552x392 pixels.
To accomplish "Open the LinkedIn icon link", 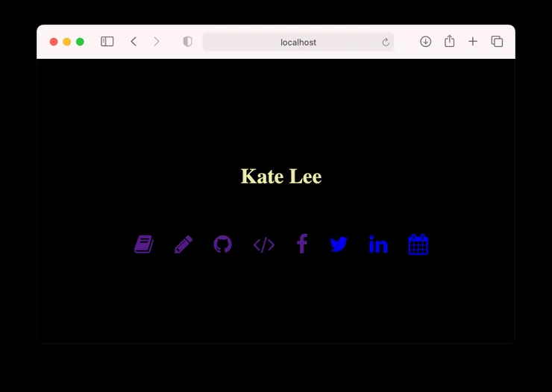I will pos(378,244).
